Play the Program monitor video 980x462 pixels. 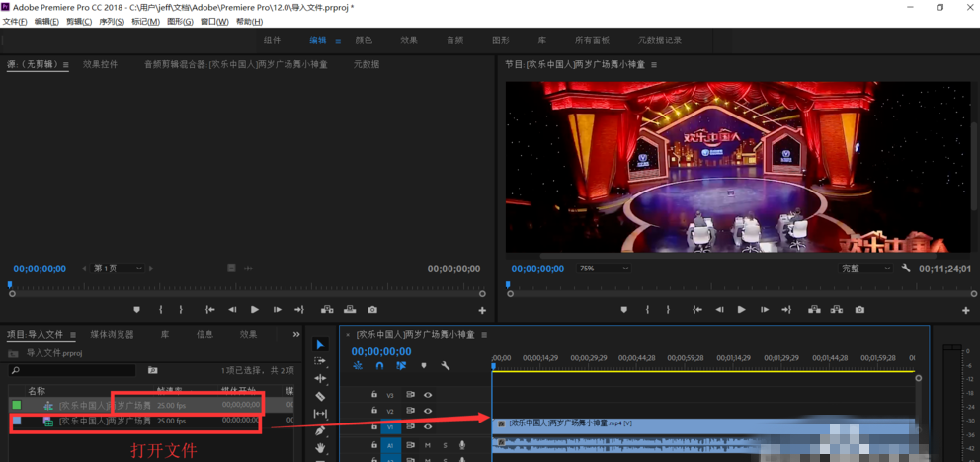pos(742,310)
